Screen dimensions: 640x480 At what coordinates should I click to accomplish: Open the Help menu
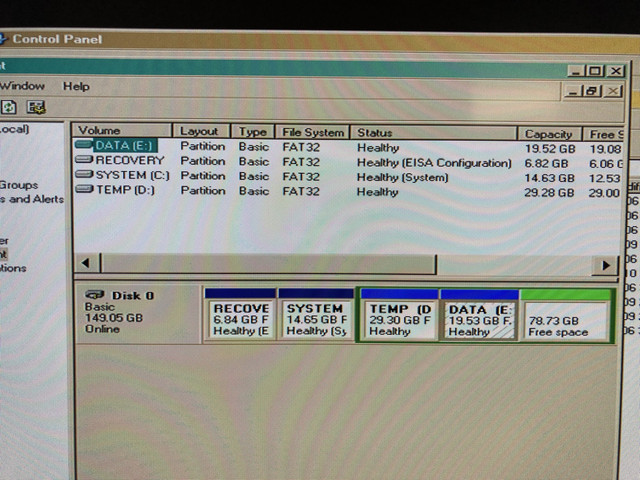(76, 87)
